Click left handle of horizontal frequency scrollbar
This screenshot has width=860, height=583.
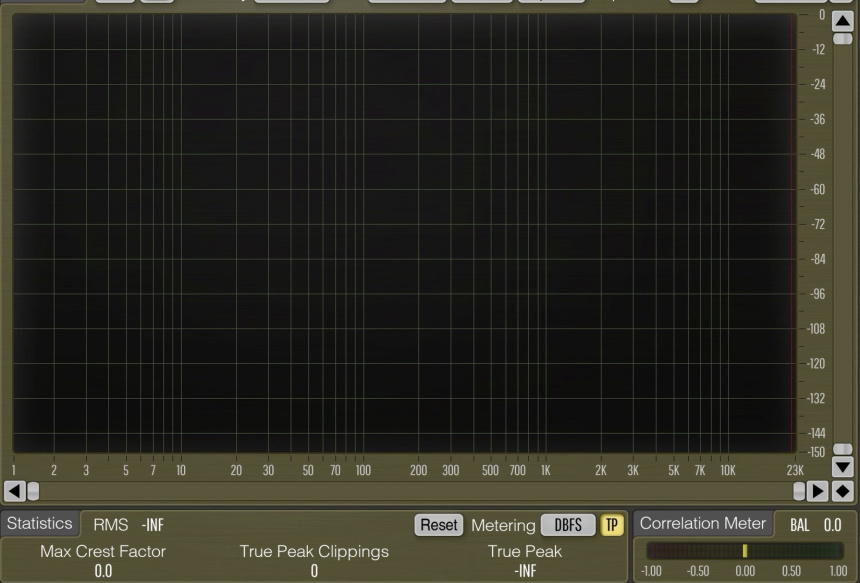tap(33, 491)
